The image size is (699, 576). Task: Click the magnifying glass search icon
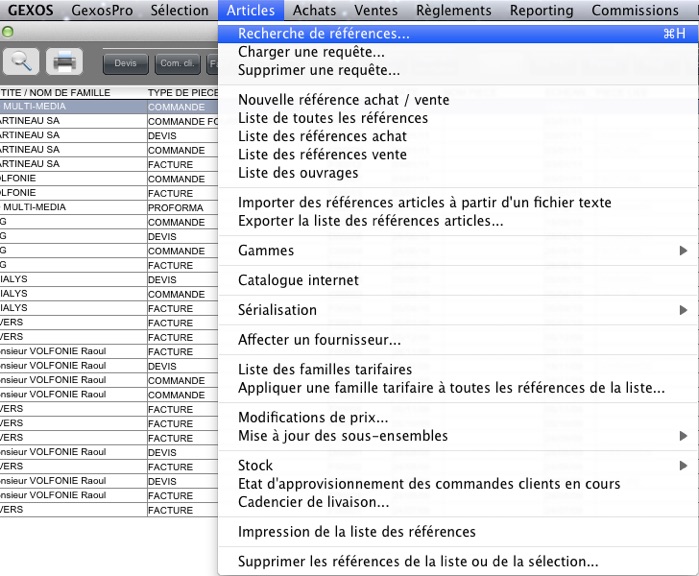21,62
